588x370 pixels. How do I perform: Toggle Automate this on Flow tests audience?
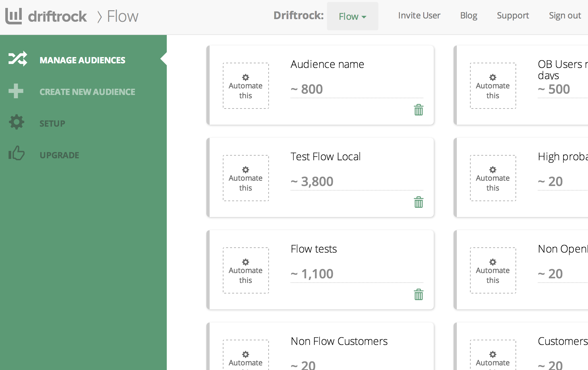(246, 270)
